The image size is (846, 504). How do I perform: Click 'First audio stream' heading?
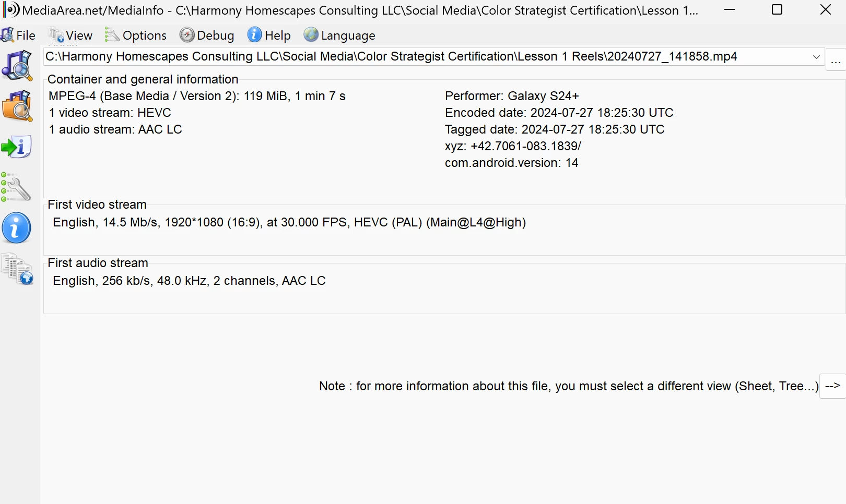click(98, 263)
